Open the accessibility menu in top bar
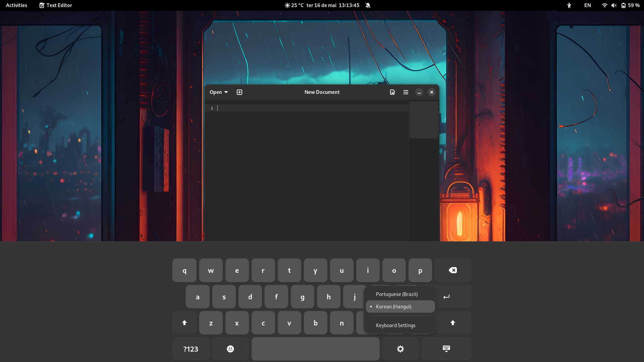The height and width of the screenshot is (362, 644). click(569, 5)
